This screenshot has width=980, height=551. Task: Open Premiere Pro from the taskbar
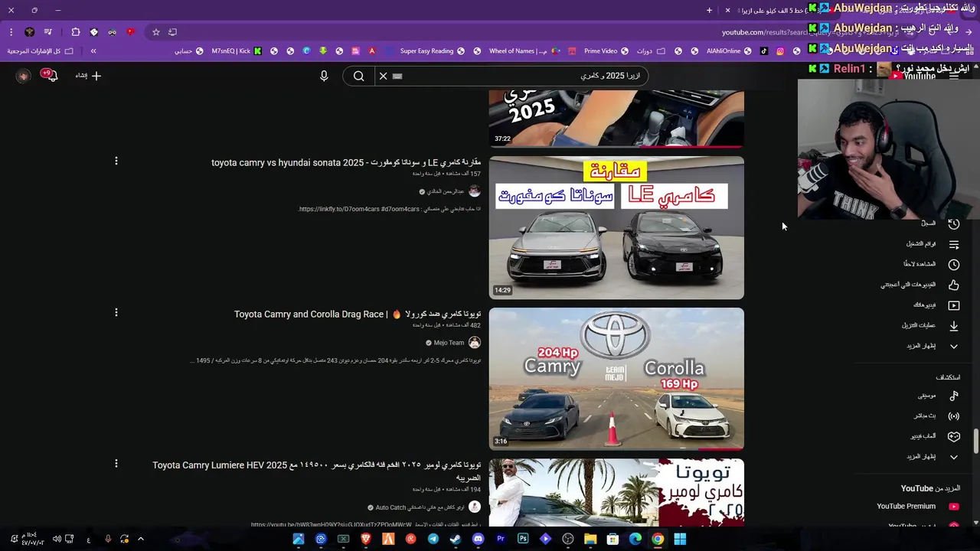tap(500, 539)
